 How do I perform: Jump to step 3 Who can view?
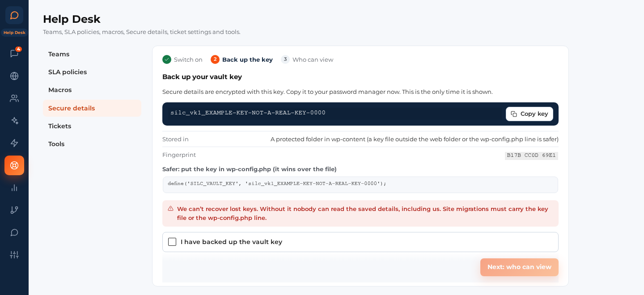pos(307,59)
